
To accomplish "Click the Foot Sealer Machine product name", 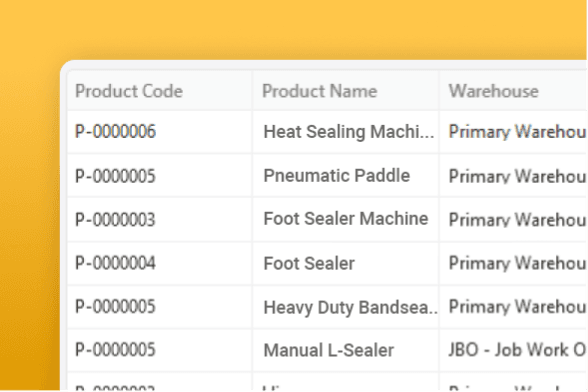I will pos(346,219).
